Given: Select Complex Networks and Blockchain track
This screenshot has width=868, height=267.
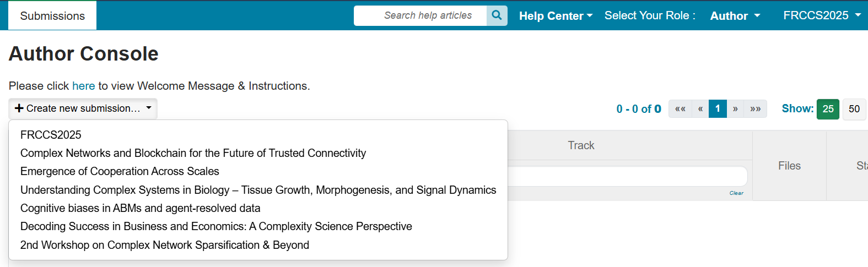Looking at the screenshot, I should [193, 153].
